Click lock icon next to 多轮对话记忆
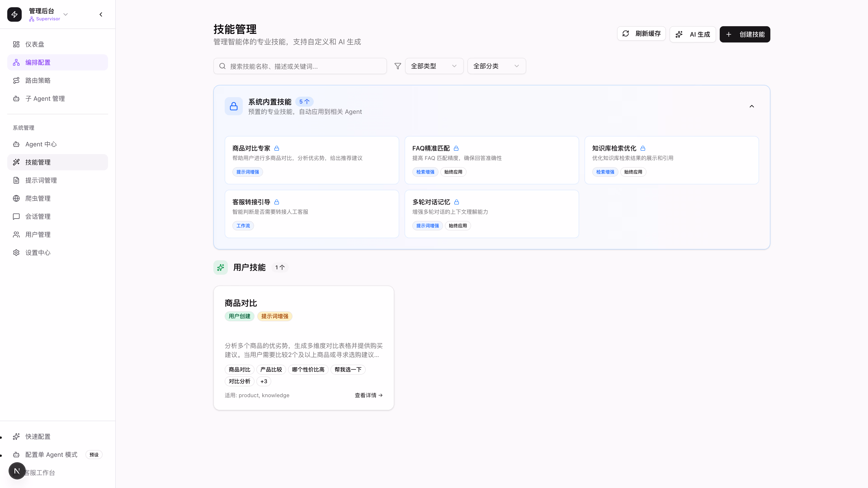This screenshot has height=488, width=868. pyautogui.click(x=457, y=202)
